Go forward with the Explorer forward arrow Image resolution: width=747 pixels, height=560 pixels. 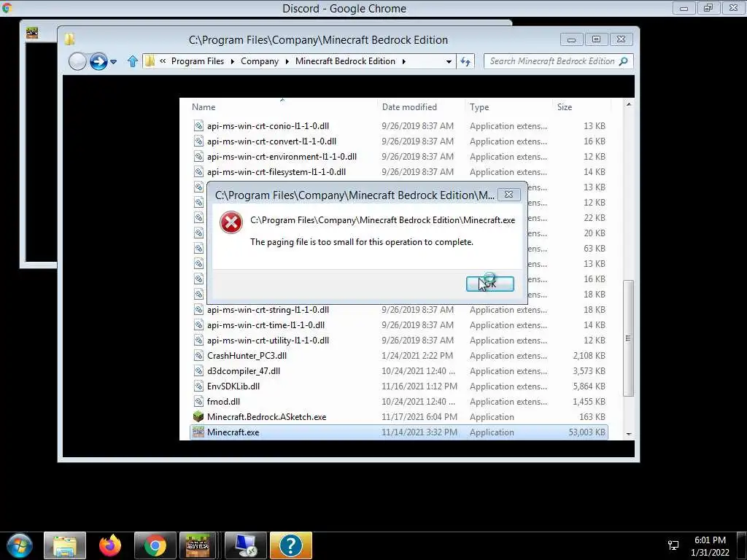coord(98,61)
